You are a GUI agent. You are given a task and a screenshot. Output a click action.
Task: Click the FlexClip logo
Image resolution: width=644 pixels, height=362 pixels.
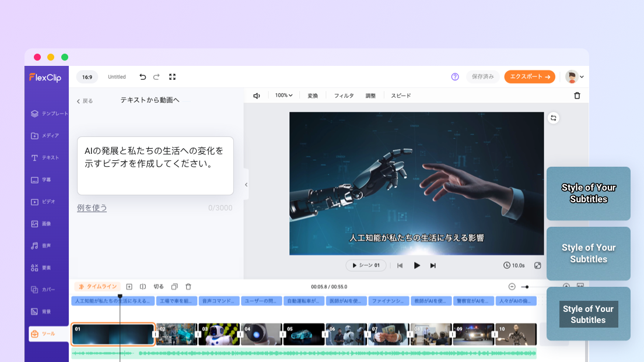click(45, 77)
